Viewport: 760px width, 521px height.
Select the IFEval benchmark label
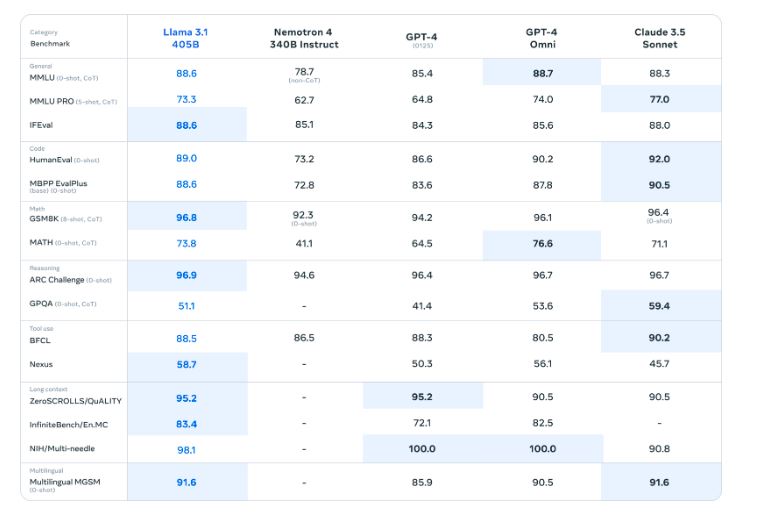point(44,125)
